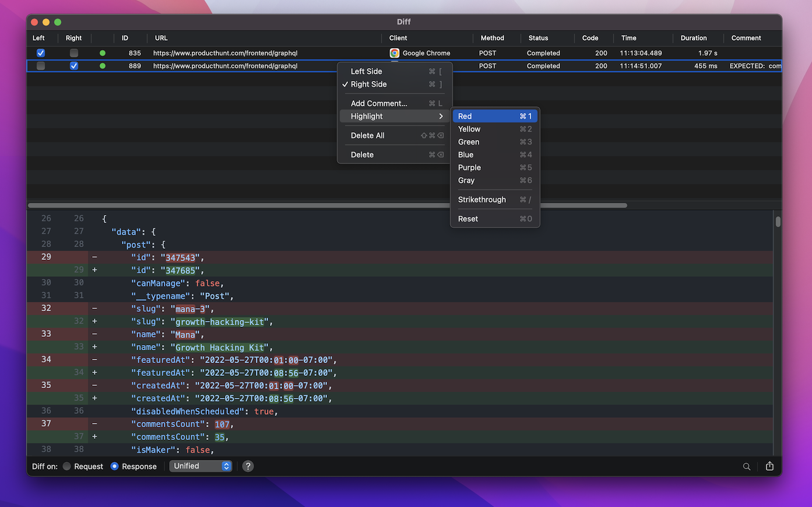
Task: Open the help question mark button
Action: pos(248,466)
